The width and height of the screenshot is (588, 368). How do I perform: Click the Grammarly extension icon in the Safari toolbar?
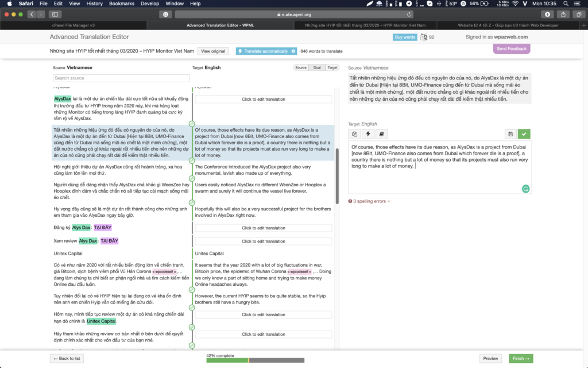pos(165,14)
